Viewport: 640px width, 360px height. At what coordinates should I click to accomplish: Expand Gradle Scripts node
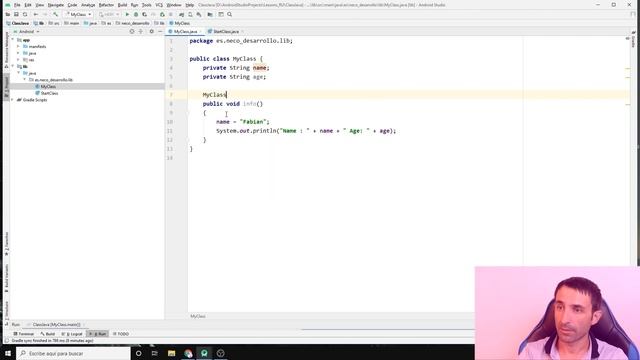point(13,100)
